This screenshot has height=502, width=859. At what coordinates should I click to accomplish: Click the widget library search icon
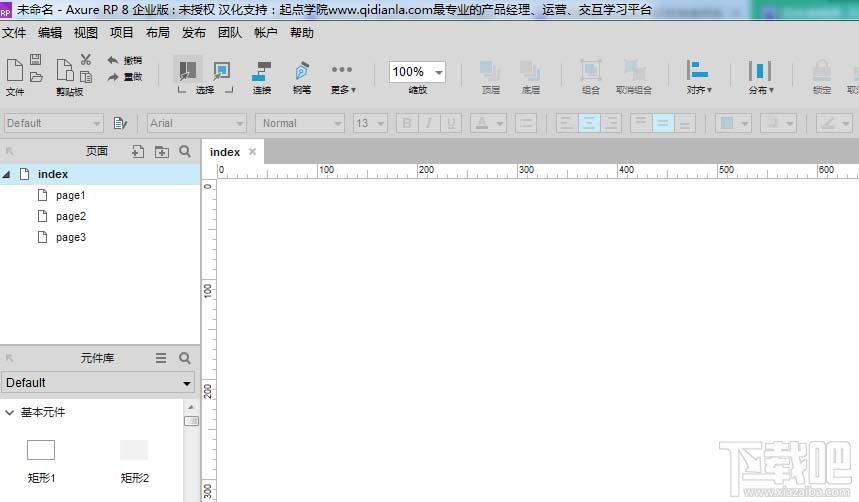pyautogui.click(x=185, y=358)
